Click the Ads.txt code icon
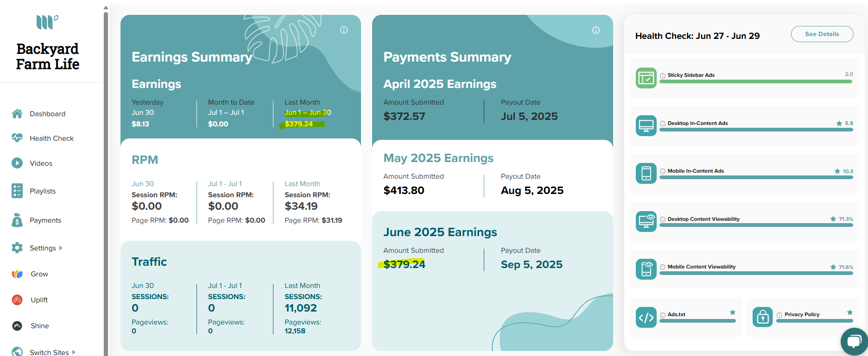868x356 pixels. pos(646,318)
